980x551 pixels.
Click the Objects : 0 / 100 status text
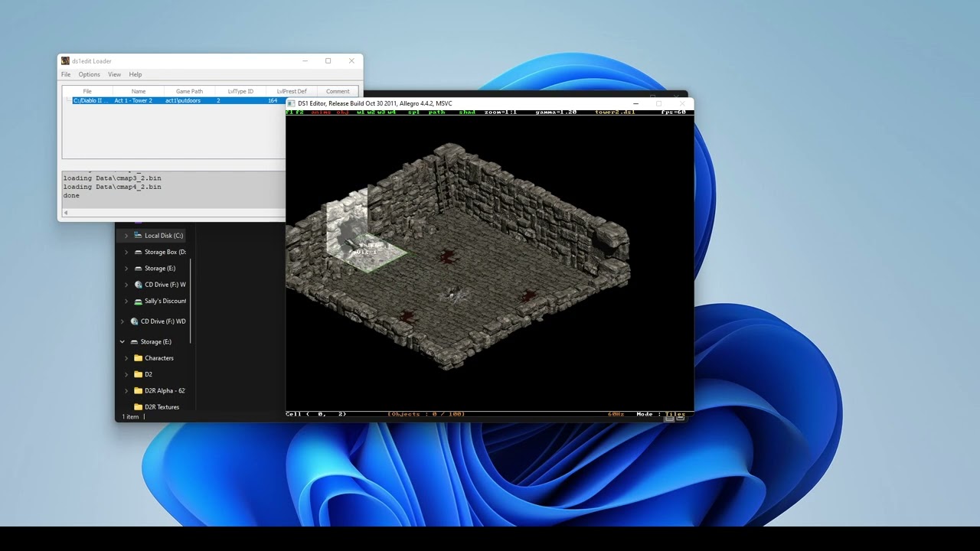[x=426, y=414]
